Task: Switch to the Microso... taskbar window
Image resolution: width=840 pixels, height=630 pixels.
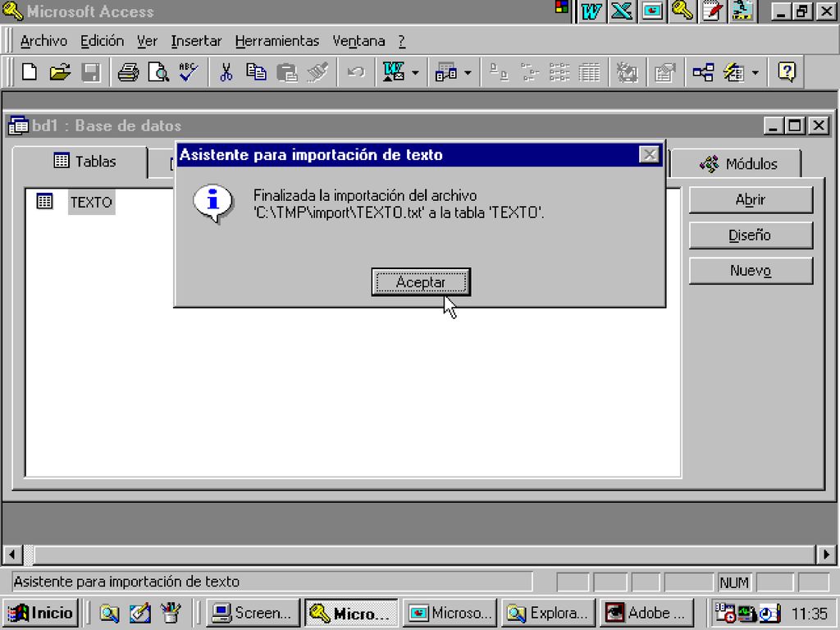Action: point(450,613)
